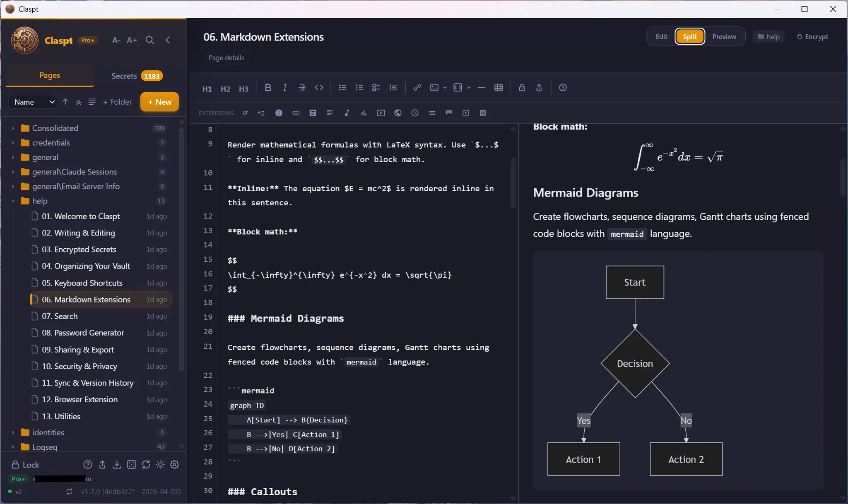Expand the general\Claude Sessions folder

[13, 172]
